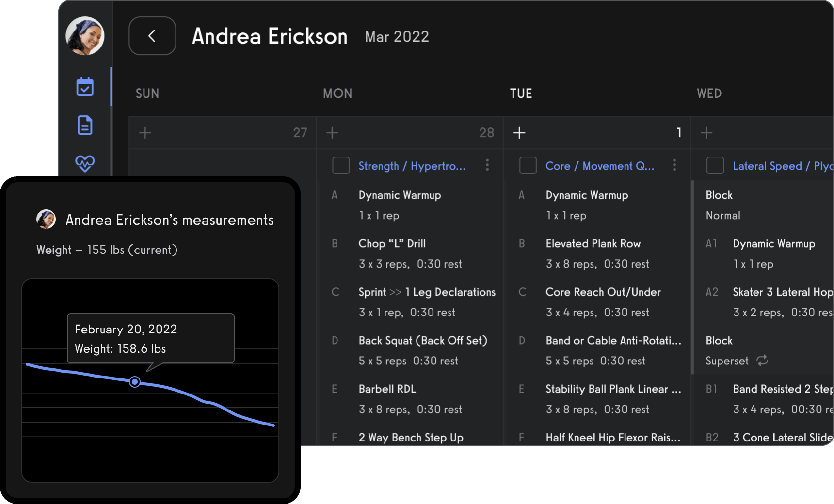Check the Lateral Speed workout box
This screenshot has height=504, width=834.
[x=715, y=166]
